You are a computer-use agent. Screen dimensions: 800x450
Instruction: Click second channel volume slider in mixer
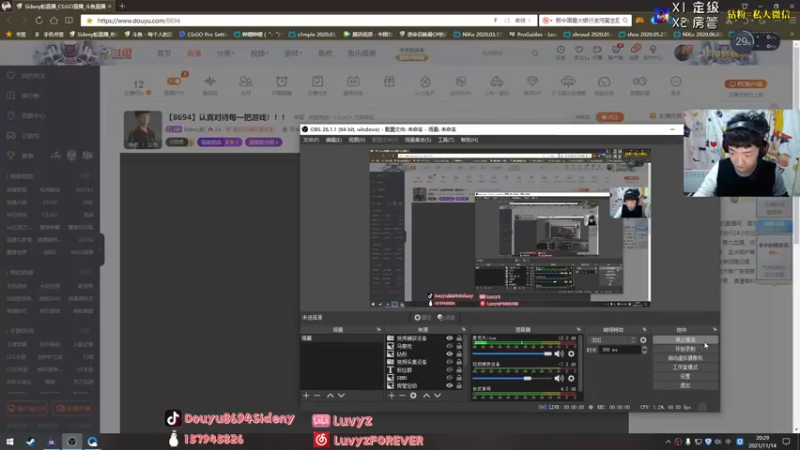point(512,378)
